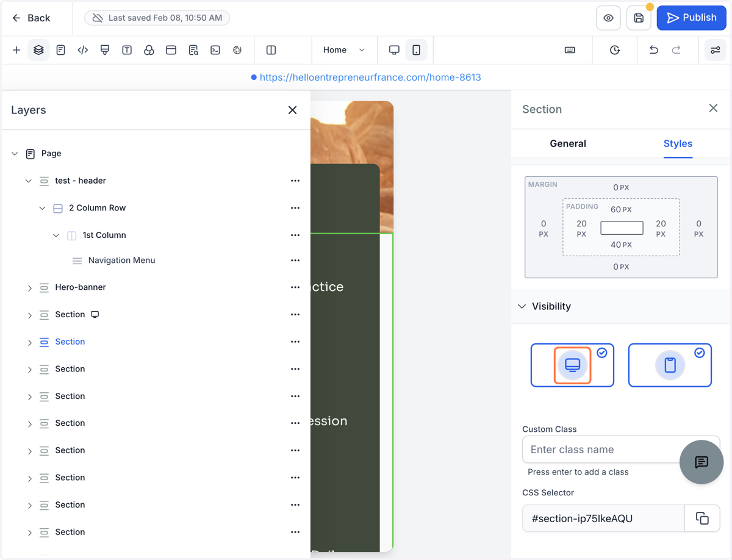Go Back to previous screen
Screen dimensions: 732x560
31,18
